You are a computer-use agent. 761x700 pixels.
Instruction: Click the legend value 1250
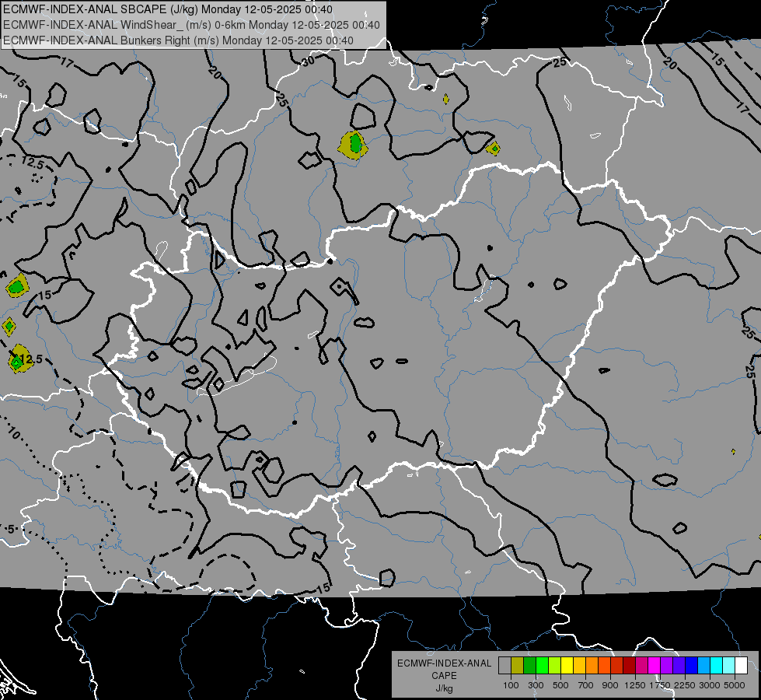pyautogui.click(x=635, y=685)
